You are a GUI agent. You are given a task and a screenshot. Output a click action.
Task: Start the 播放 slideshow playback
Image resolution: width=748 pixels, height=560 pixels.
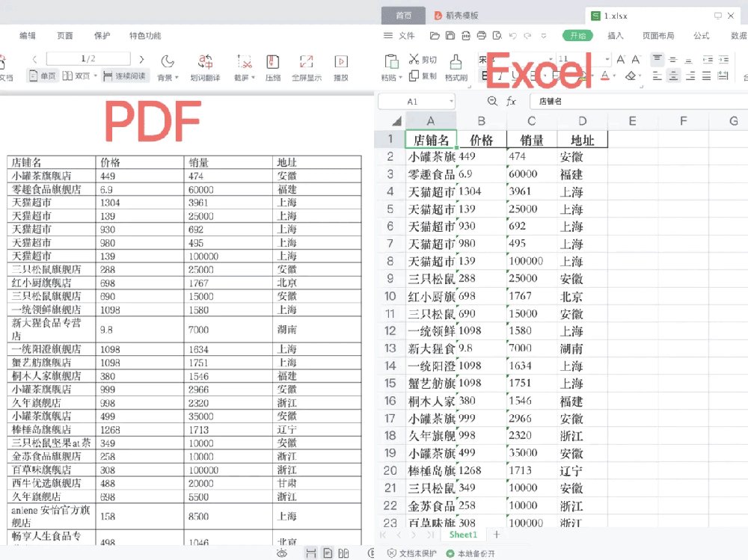[341, 67]
